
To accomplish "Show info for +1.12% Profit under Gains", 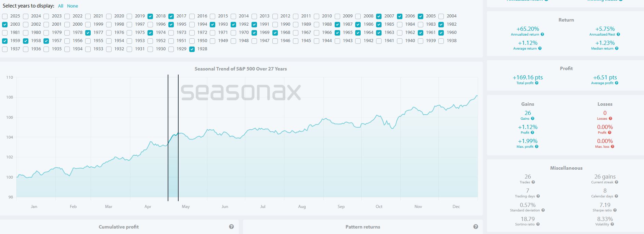I will pos(532,133).
